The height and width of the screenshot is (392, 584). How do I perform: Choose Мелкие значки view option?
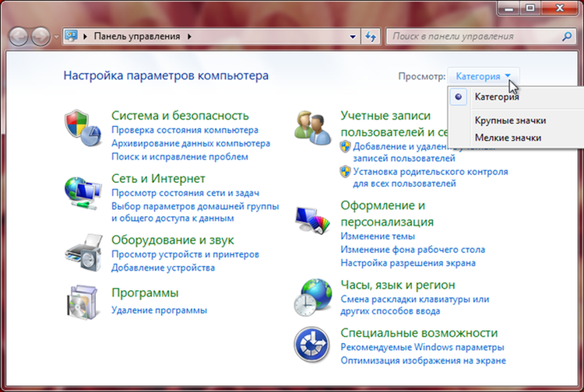(x=508, y=138)
